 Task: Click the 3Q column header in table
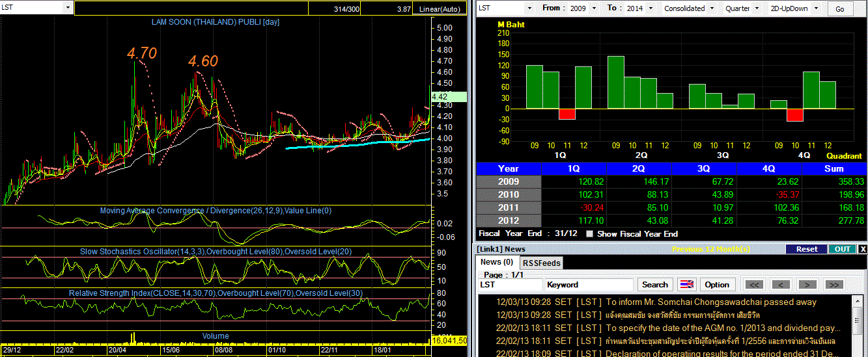[x=703, y=168]
